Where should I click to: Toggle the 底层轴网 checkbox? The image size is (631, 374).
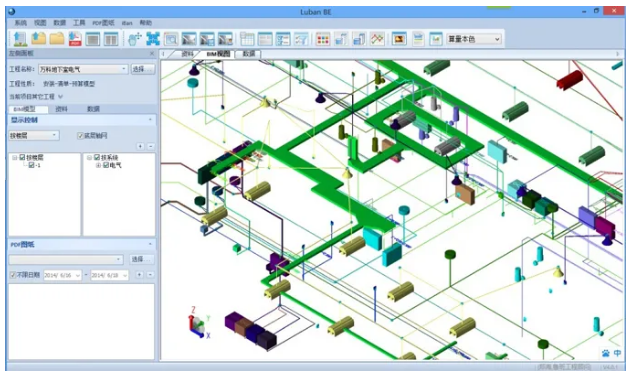point(80,136)
